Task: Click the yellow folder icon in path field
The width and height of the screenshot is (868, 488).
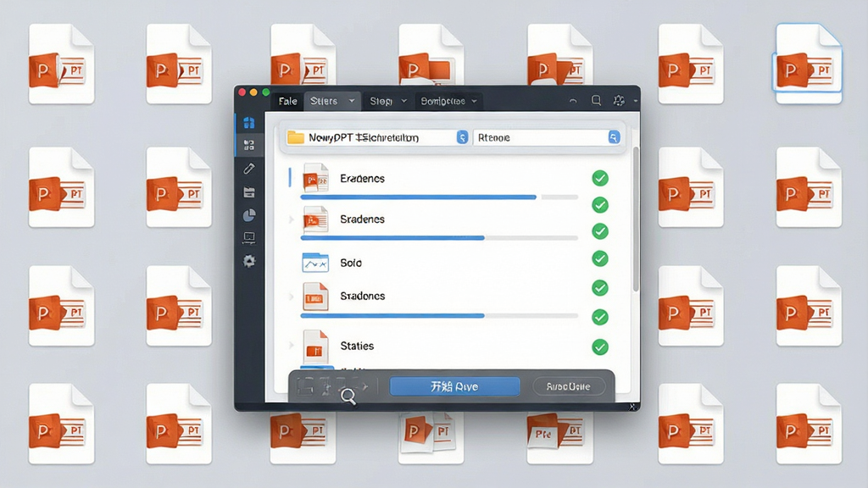Action: (x=296, y=137)
